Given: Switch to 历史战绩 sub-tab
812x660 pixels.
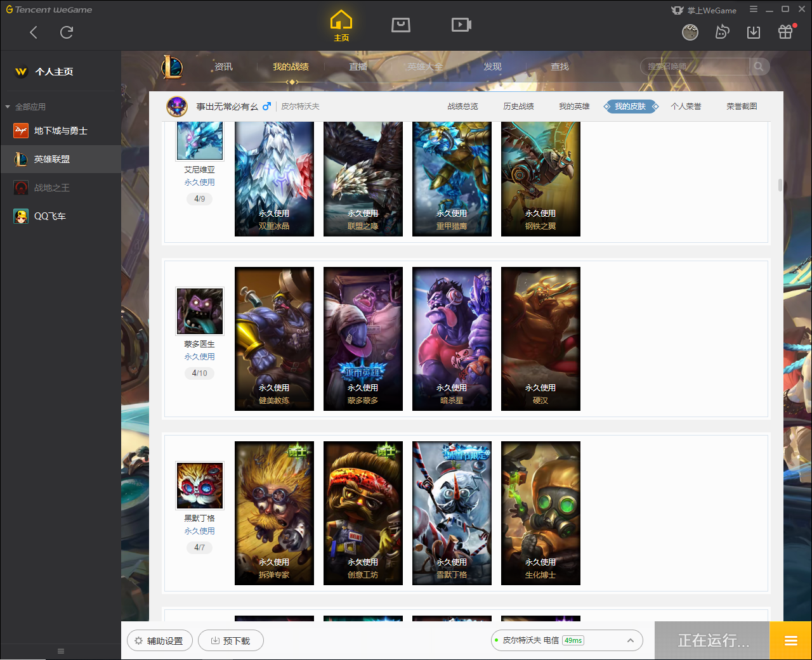Looking at the screenshot, I should pyautogui.click(x=518, y=107).
